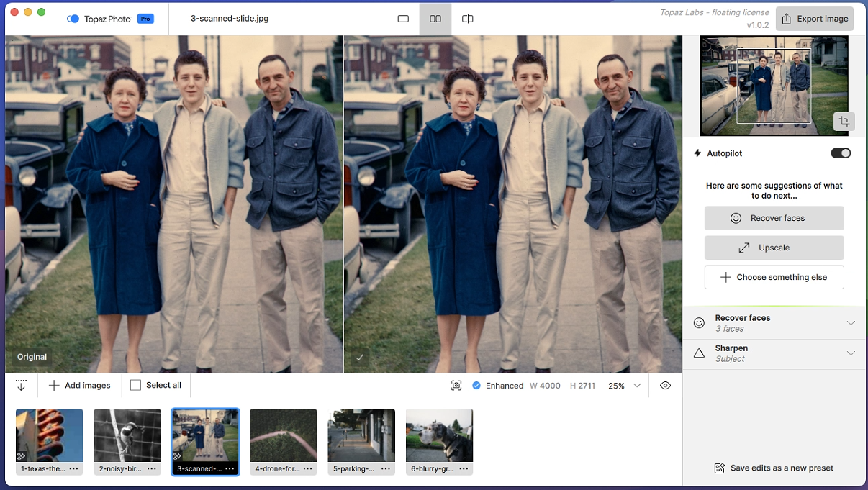Switch to single image view
This screenshot has width=868, height=490.
pos(403,19)
